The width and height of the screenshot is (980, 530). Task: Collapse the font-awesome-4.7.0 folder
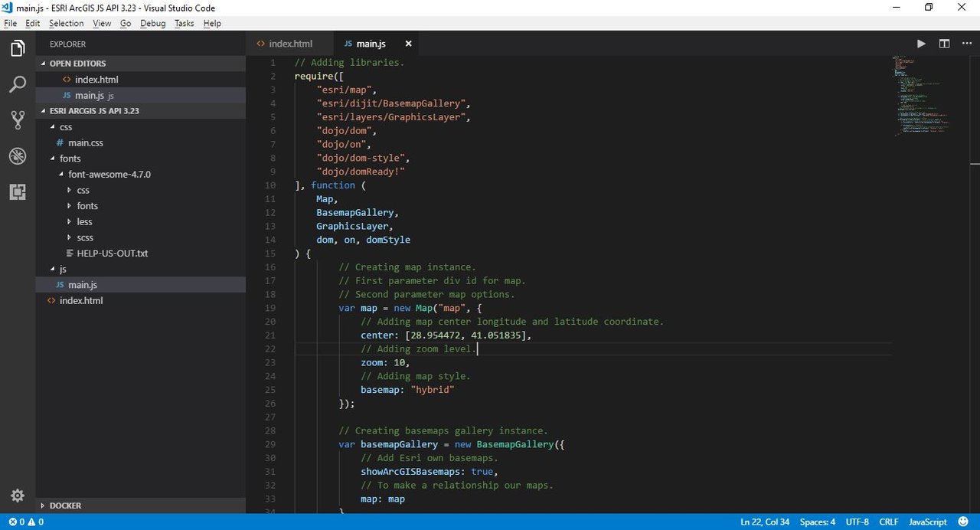[109, 174]
